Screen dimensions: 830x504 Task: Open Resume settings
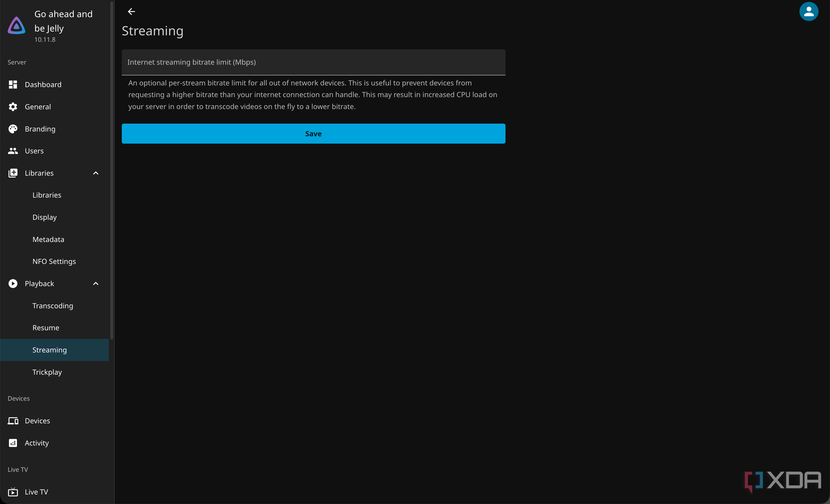pyautogui.click(x=55, y=328)
